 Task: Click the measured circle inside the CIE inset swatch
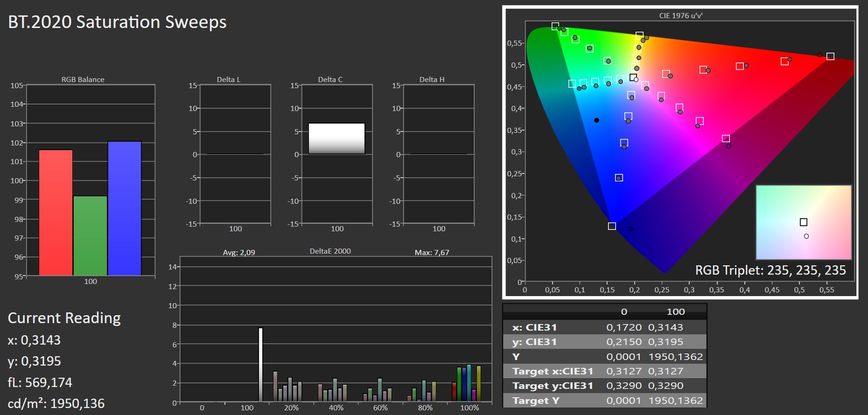(806, 236)
